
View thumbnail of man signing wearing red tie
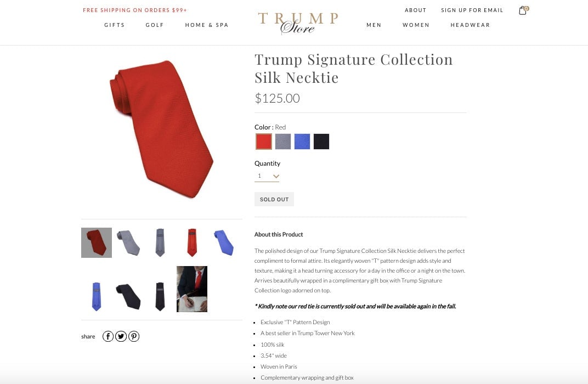pyautogui.click(x=192, y=289)
